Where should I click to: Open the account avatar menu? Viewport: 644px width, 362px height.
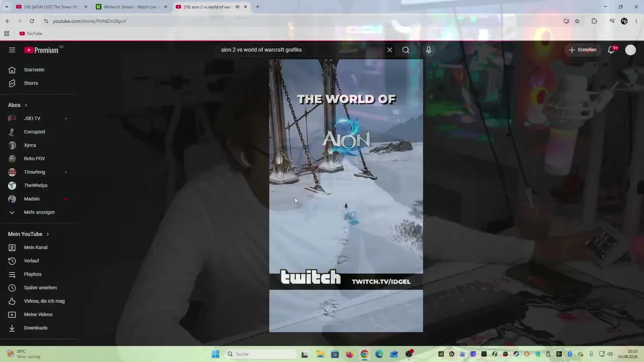tap(630, 50)
